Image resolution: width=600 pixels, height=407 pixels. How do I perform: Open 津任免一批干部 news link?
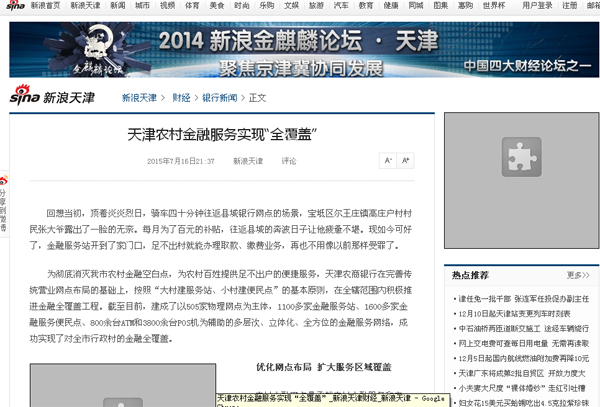(x=523, y=299)
